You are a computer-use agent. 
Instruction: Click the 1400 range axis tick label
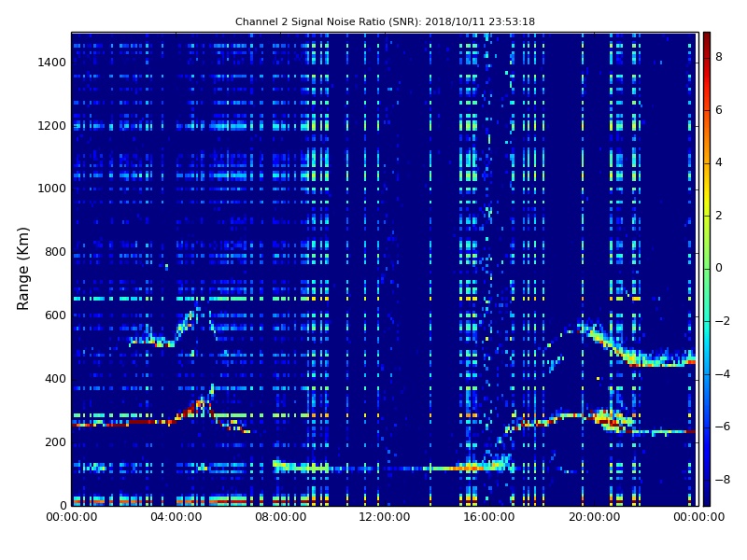pos(51,62)
